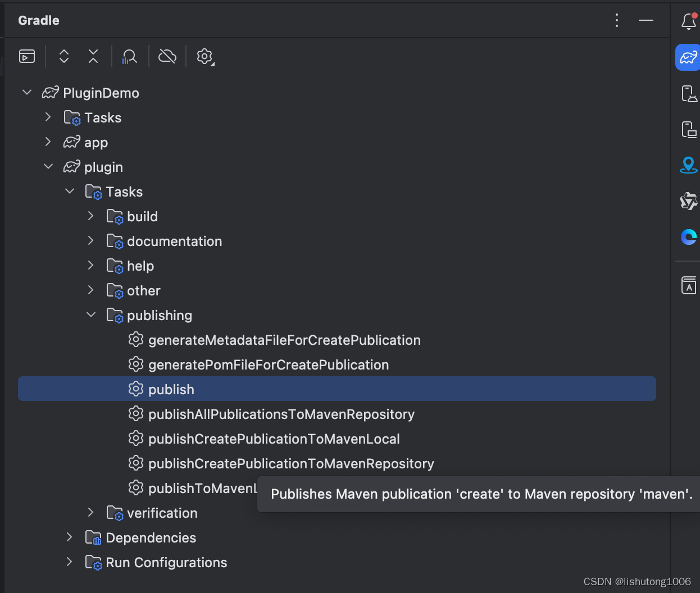Click gear icon beside publishCreatePublicationToMavenLocal
The image size is (700, 593).
click(136, 438)
